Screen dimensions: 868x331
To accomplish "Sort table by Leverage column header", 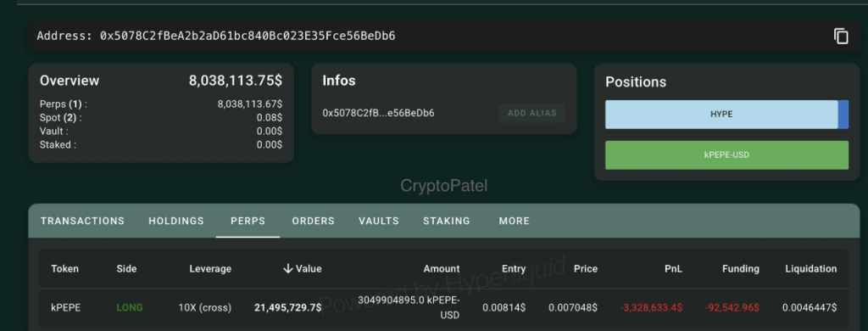I will 210,269.
